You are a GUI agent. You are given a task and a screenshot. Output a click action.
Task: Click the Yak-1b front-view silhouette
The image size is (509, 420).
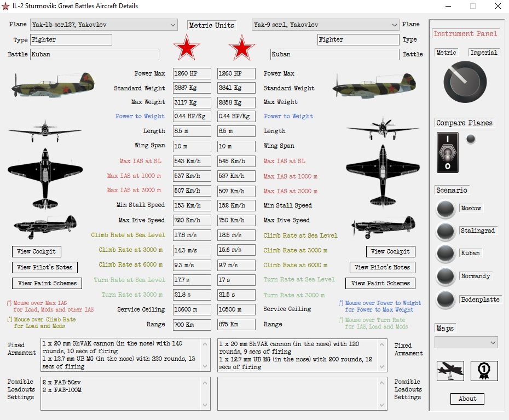pyautogui.click(x=45, y=131)
